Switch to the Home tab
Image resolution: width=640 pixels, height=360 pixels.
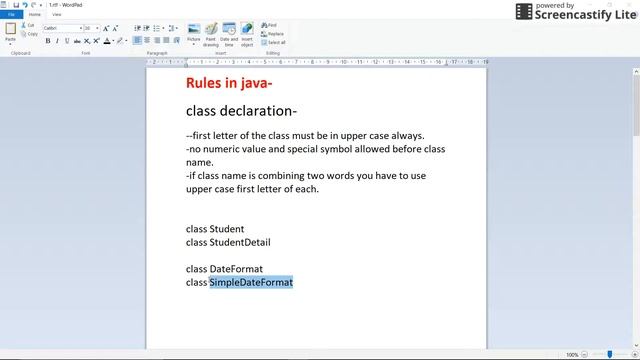pyautogui.click(x=35, y=14)
